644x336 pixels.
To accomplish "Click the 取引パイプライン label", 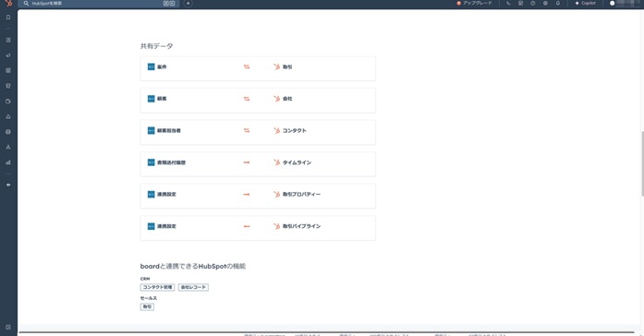I will [301, 226].
